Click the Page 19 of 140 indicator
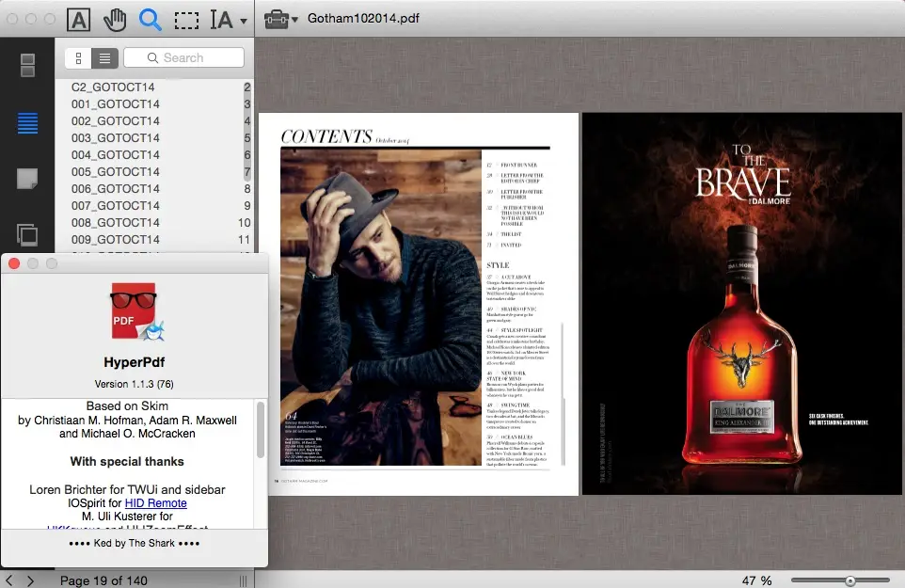Screen dimensions: 905x588 click(x=103, y=580)
